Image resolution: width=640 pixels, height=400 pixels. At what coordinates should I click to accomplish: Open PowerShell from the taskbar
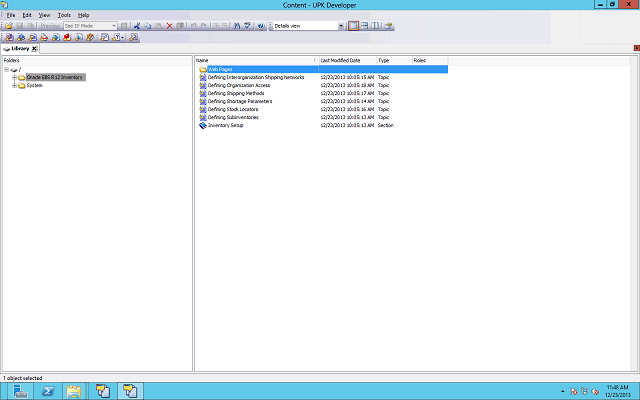(47, 391)
